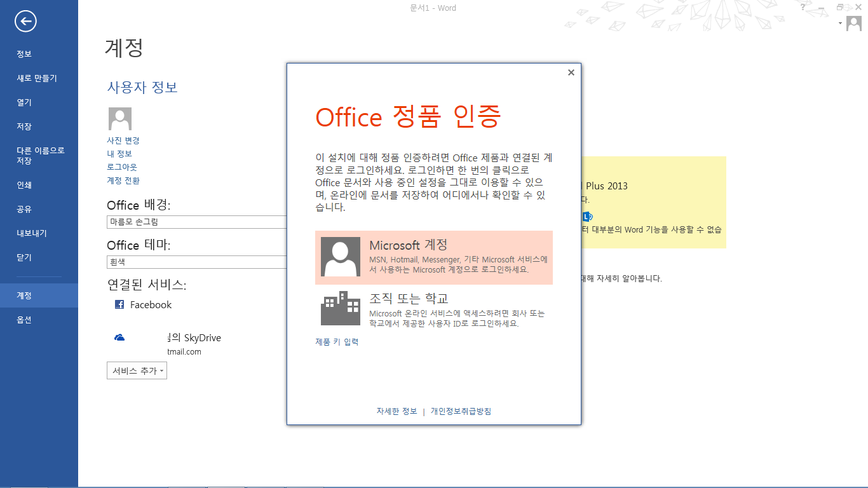Click the 연결된 서비스 heading
868x488 pixels.
click(x=147, y=285)
